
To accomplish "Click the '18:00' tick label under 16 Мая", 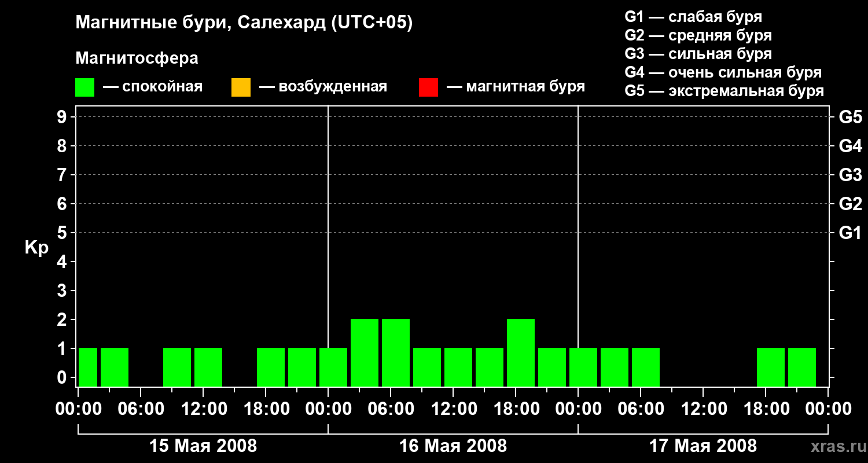I will pyautogui.click(x=516, y=409).
